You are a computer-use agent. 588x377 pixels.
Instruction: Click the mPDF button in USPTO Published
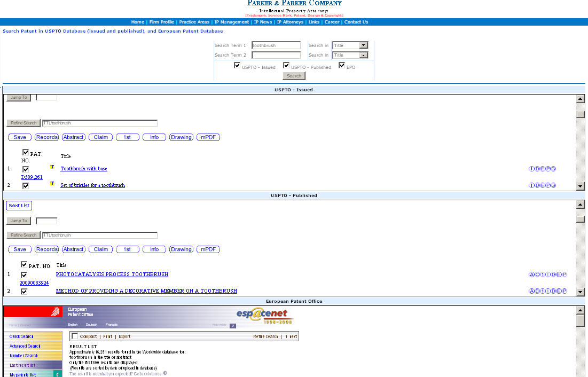tap(208, 249)
